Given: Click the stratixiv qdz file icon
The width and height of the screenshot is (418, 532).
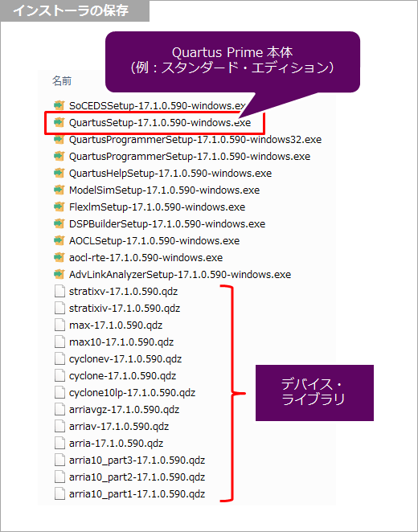Looking at the screenshot, I should click(59, 308).
